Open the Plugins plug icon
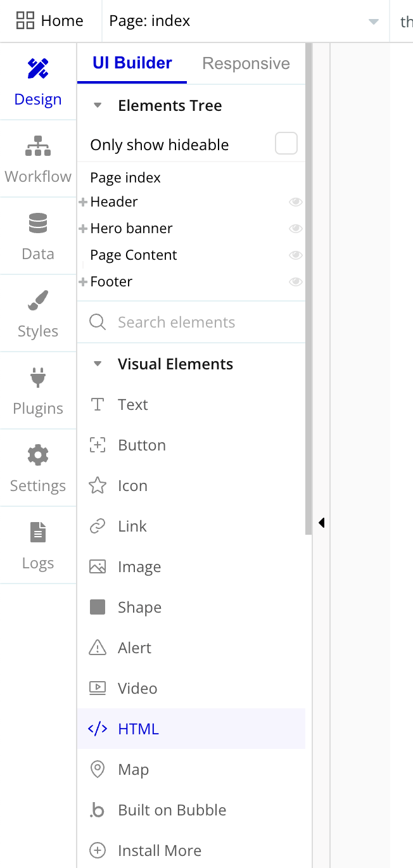Screen dimensions: 413x868 (38, 378)
